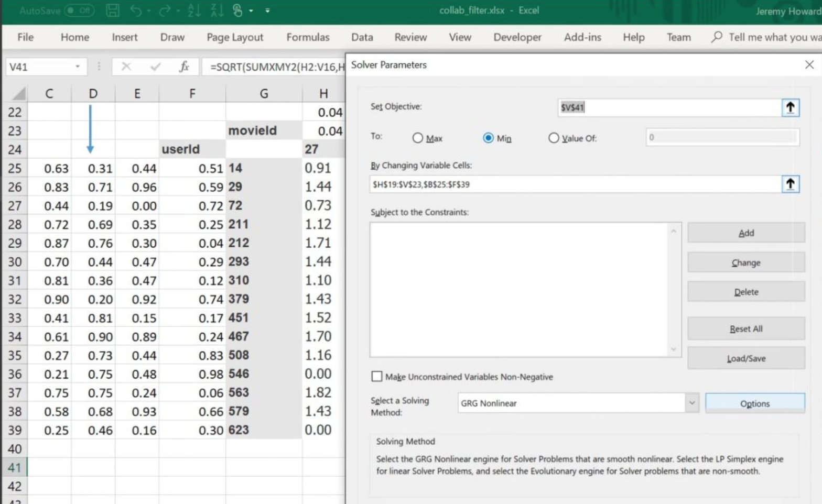Select the Max radio button
Image resolution: width=822 pixels, height=504 pixels.
pyautogui.click(x=418, y=138)
